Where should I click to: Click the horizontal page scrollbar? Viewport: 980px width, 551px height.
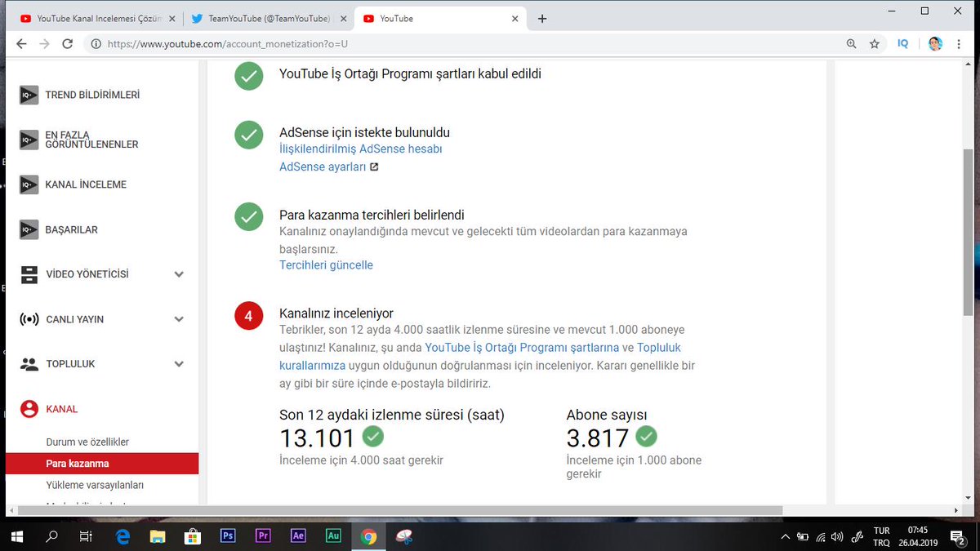pyautogui.click(x=402, y=510)
